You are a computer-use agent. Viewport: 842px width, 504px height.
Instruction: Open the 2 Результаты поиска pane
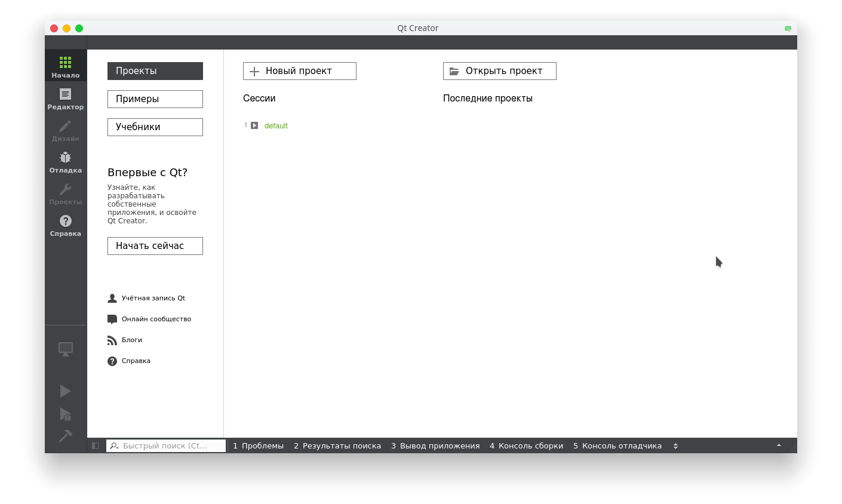pos(337,446)
